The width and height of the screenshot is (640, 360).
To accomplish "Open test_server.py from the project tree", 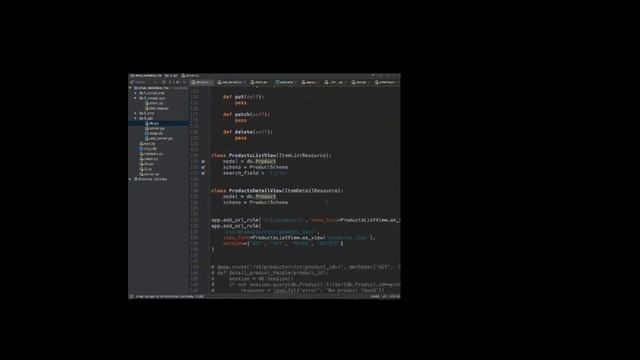I will click(160, 139).
